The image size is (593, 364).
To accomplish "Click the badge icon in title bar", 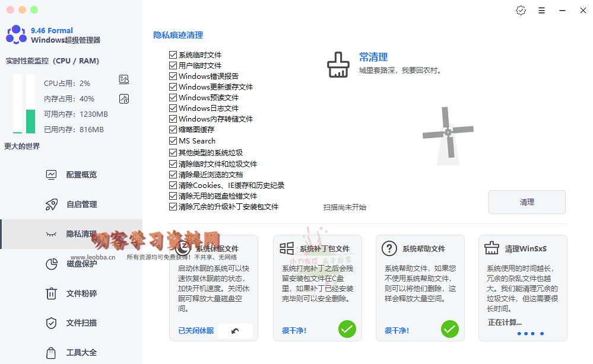I will point(521,11).
